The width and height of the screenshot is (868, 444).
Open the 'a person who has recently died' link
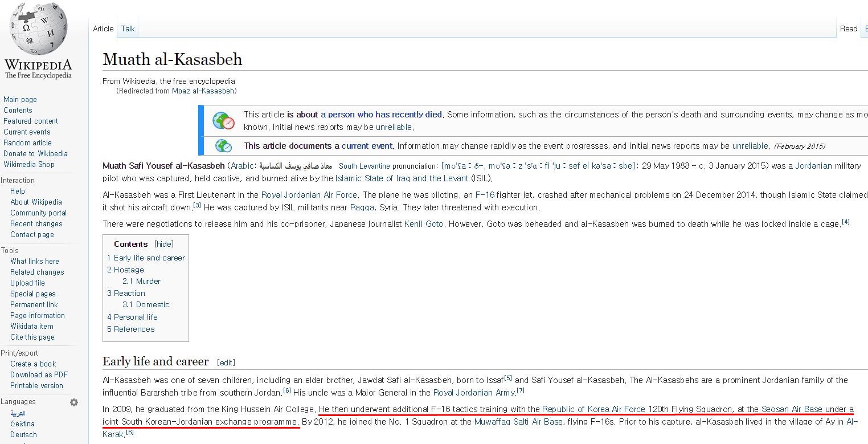click(381, 115)
